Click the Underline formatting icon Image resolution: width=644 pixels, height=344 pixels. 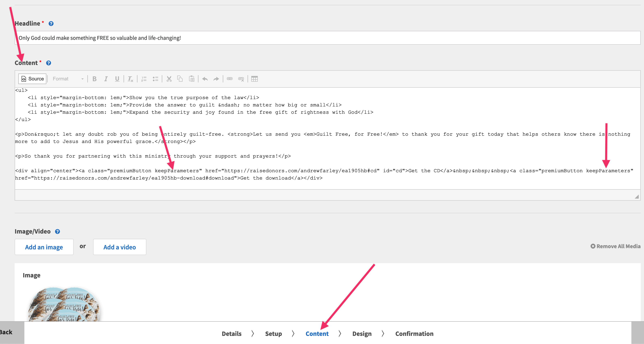click(117, 79)
